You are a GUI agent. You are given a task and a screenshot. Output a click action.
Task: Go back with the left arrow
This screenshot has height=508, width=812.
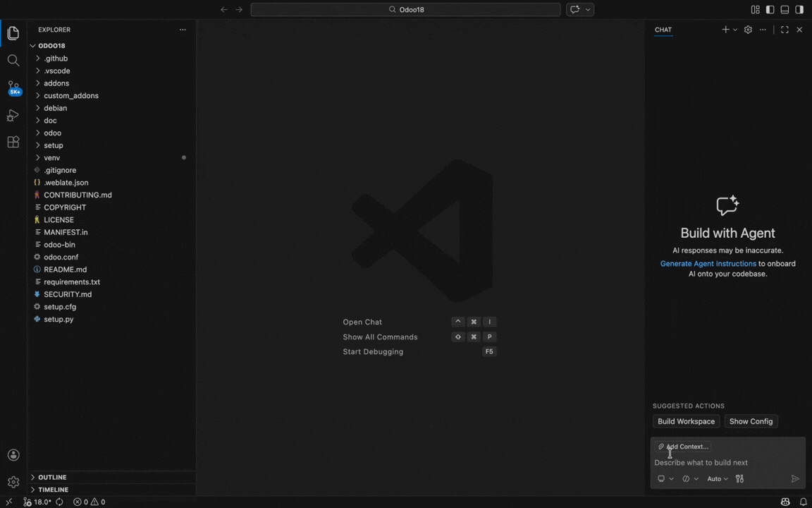pos(223,9)
